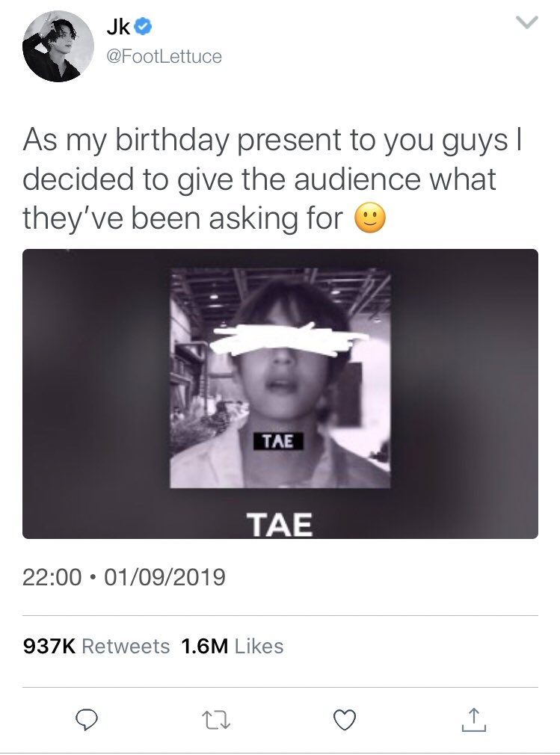Retweet using the arrows icon
The image size is (560, 755).
(x=216, y=721)
